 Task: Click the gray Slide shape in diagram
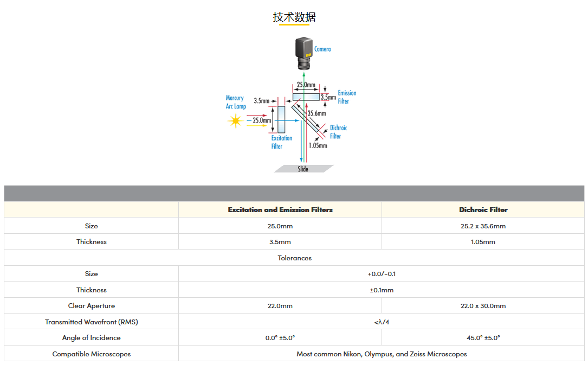tap(303, 169)
